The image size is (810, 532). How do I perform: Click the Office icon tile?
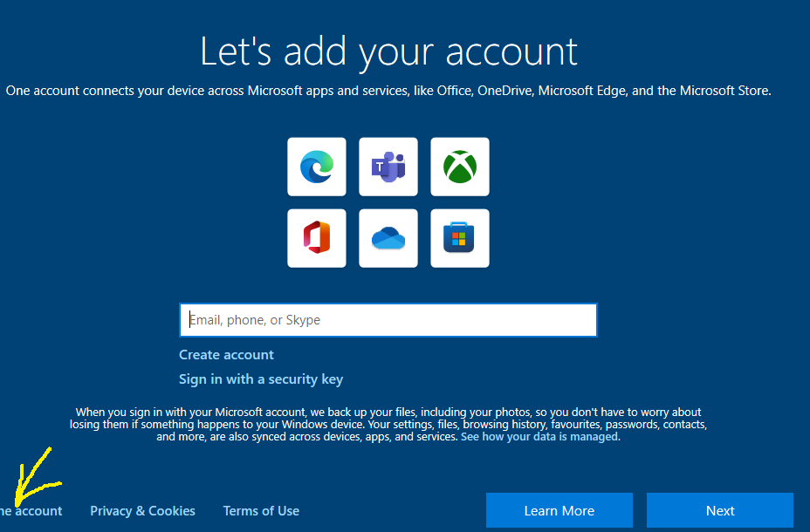pos(317,238)
